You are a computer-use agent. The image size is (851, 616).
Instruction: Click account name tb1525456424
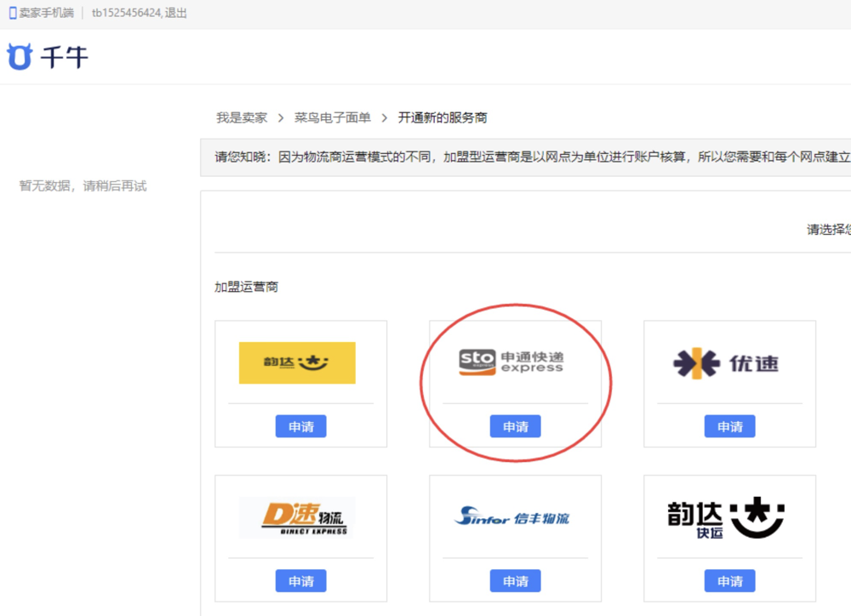[126, 13]
